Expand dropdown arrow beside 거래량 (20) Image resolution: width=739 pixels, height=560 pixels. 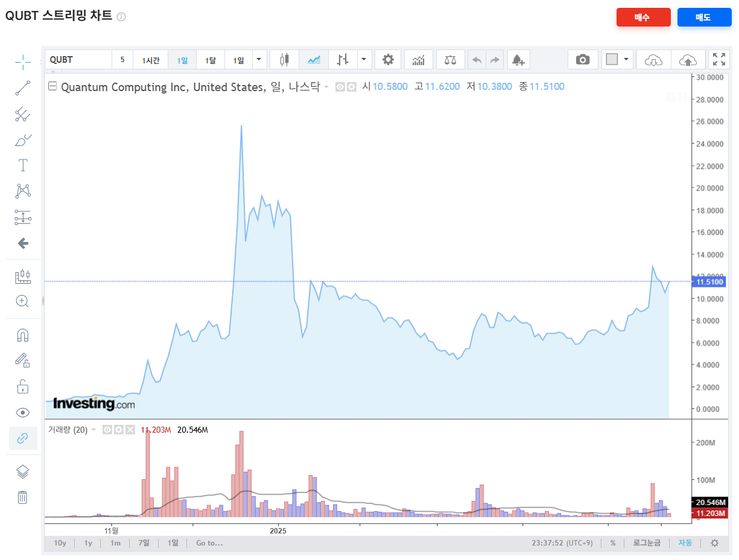[x=94, y=430]
